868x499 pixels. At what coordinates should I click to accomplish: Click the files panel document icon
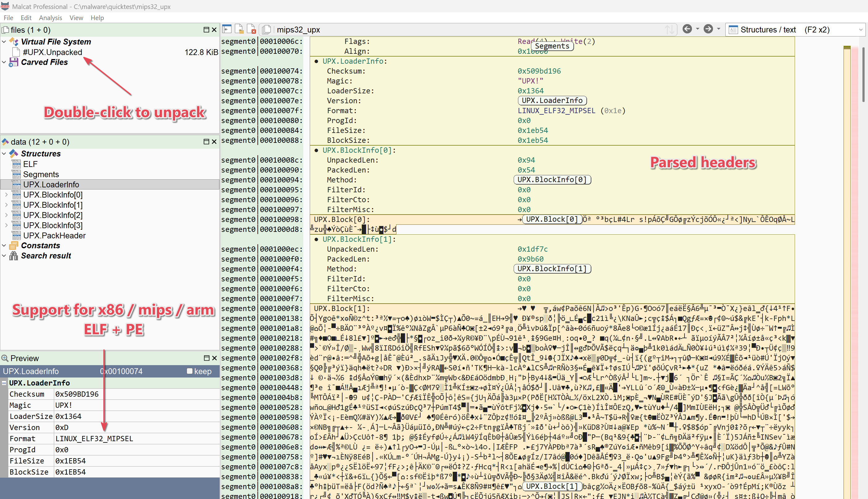(5, 30)
